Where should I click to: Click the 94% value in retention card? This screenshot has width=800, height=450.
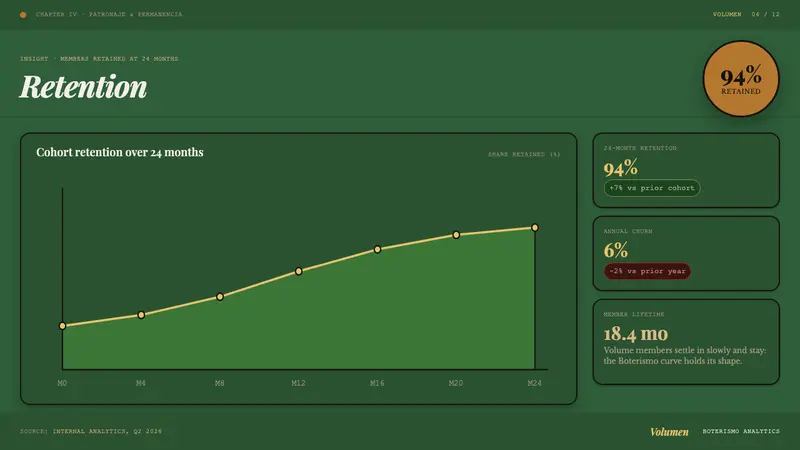pos(620,168)
